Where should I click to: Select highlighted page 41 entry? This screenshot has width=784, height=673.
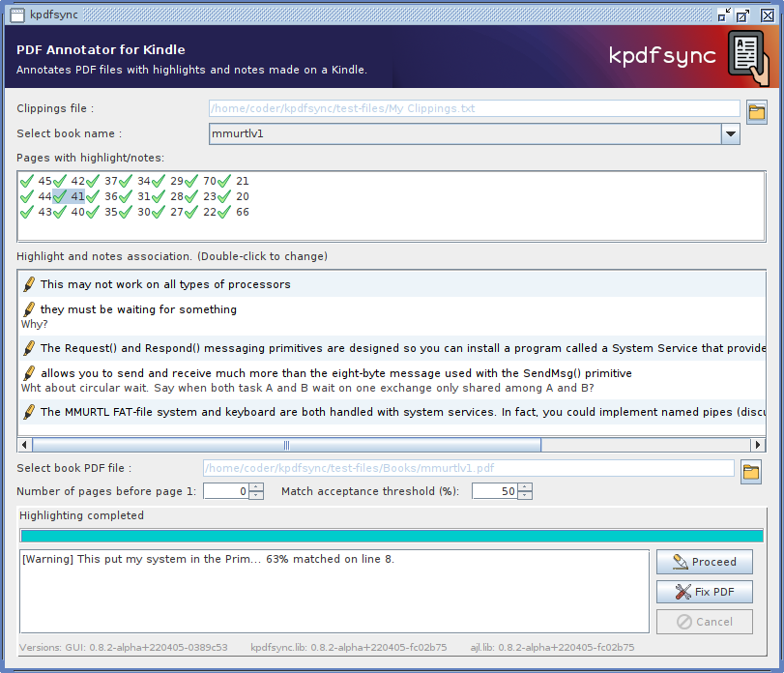click(69, 196)
